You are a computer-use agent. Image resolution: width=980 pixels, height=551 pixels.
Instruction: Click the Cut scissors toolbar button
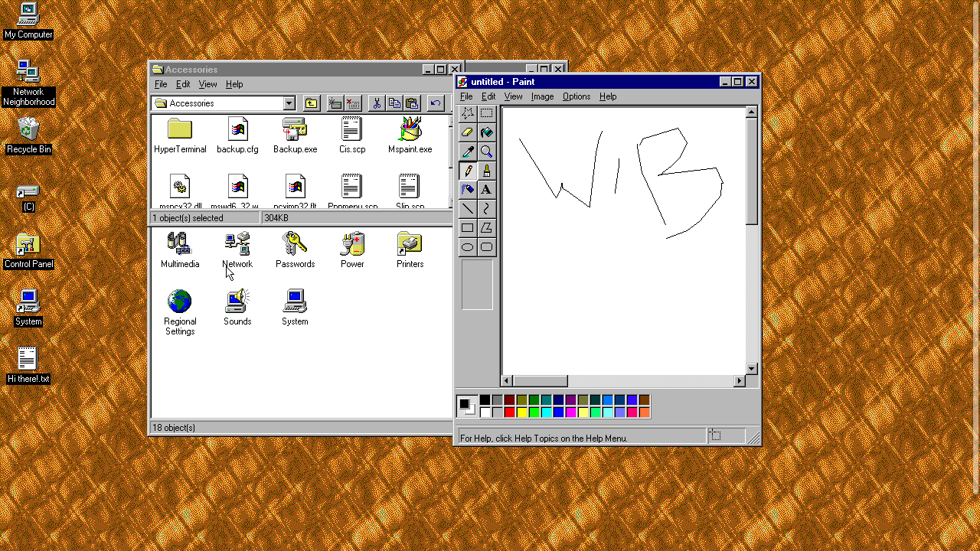377,103
